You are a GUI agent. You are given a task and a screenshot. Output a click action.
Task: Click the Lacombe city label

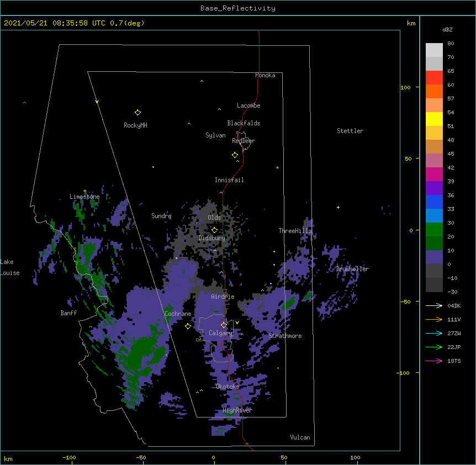(248, 105)
